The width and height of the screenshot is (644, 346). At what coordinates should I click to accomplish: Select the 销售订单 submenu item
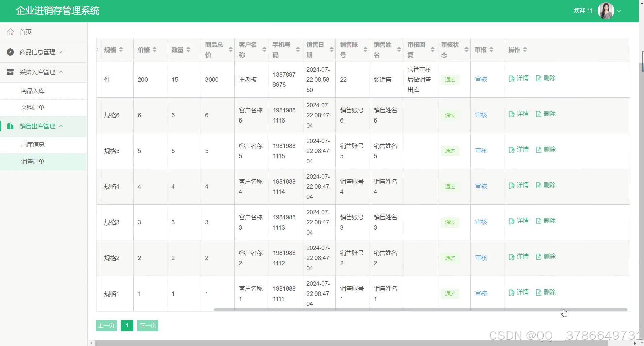pos(43,162)
